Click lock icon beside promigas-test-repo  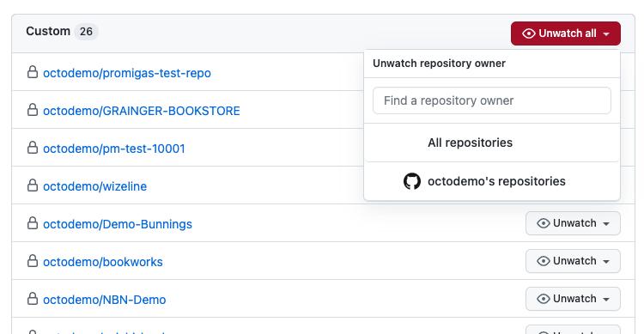pyautogui.click(x=33, y=72)
